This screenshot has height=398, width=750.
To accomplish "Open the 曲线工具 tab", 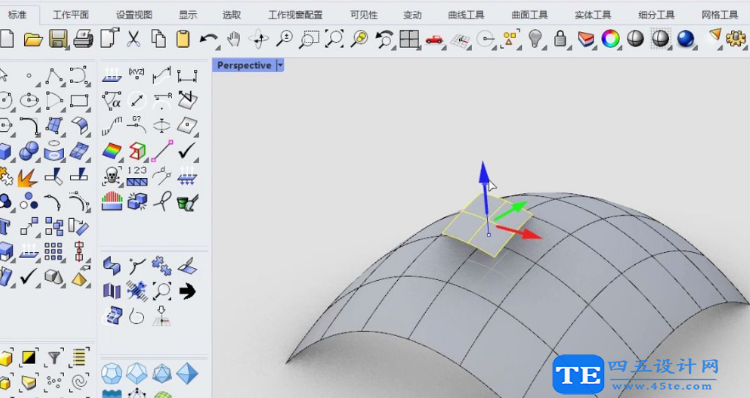I will [466, 15].
